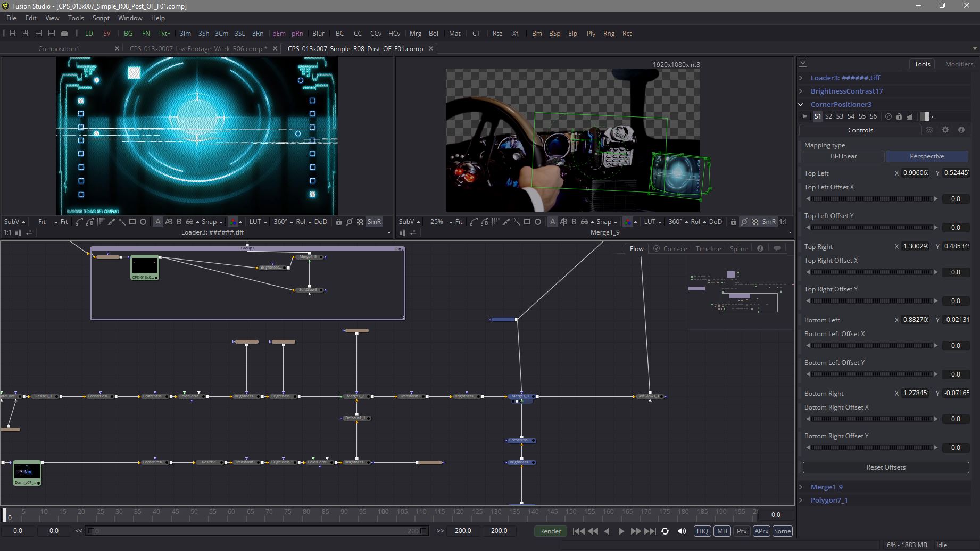Click the Blur tool in toolbar
The height and width of the screenshot is (551, 980).
pyautogui.click(x=318, y=33)
